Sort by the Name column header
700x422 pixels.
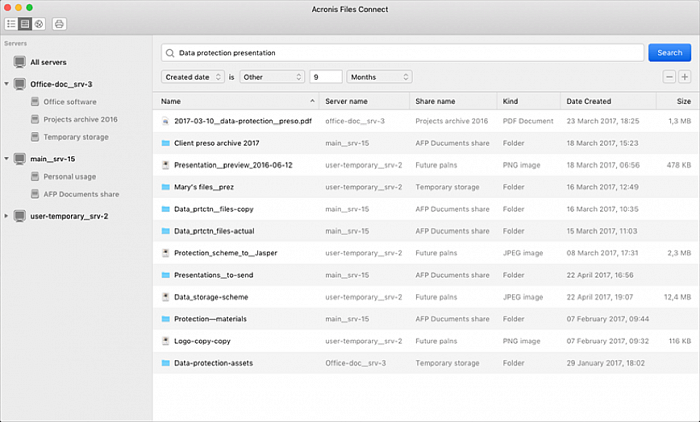point(236,101)
